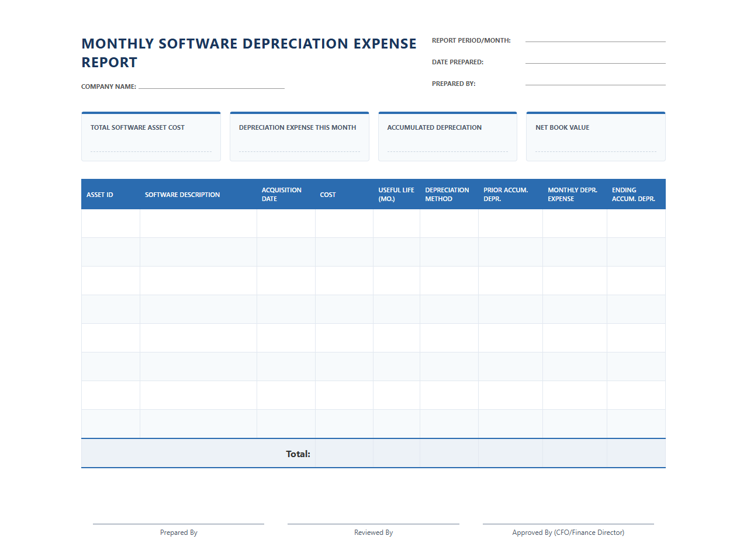Click the 'SOFTWARE DESCRIPTION' column header
747x560 pixels.
pyautogui.click(x=198, y=195)
